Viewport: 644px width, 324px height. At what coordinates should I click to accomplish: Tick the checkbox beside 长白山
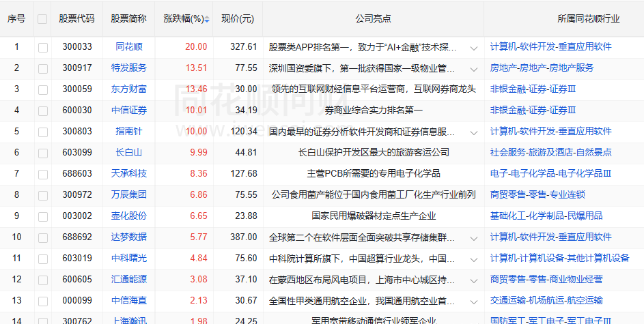coord(43,153)
